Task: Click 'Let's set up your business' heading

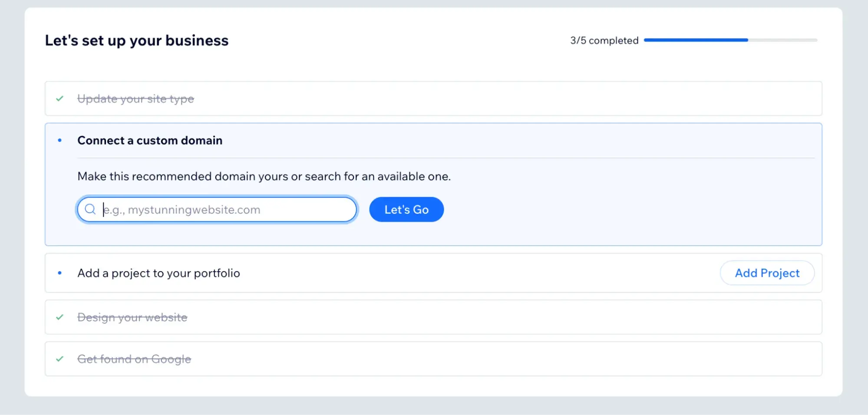Action: [137, 40]
